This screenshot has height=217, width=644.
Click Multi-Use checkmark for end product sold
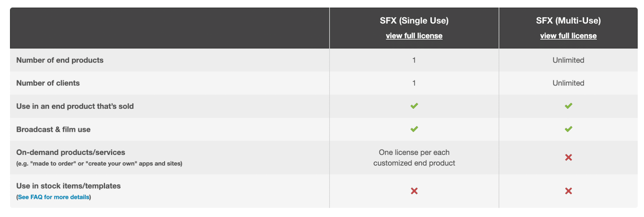(x=568, y=106)
